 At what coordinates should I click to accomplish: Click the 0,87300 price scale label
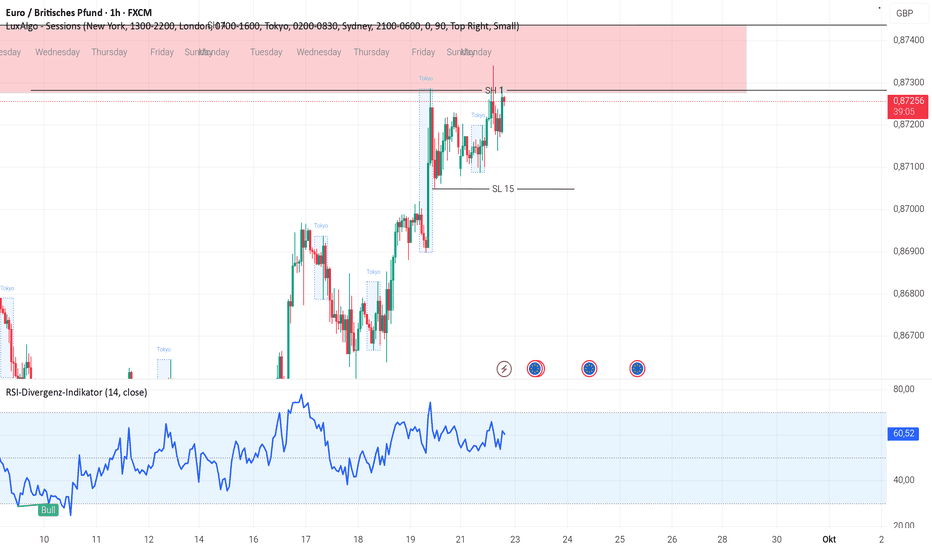(909, 82)
